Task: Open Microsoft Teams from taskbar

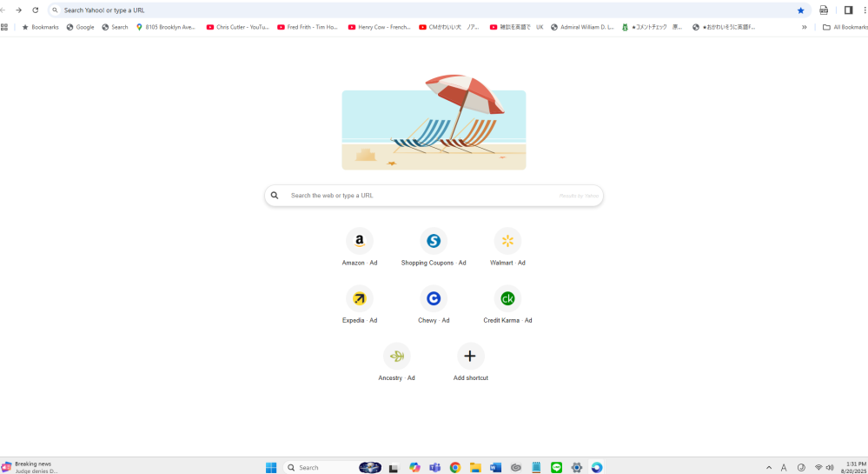Action: click(x=435, y=467)
